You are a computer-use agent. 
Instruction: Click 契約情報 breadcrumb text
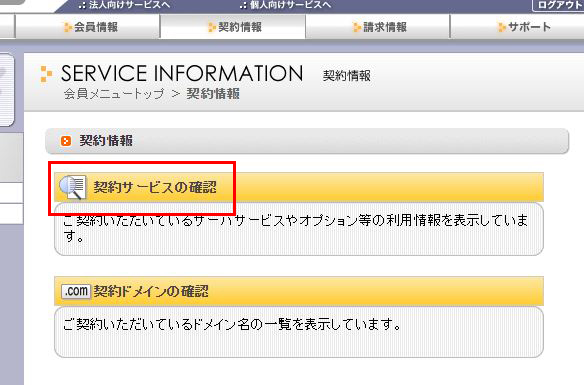[213, 94]
